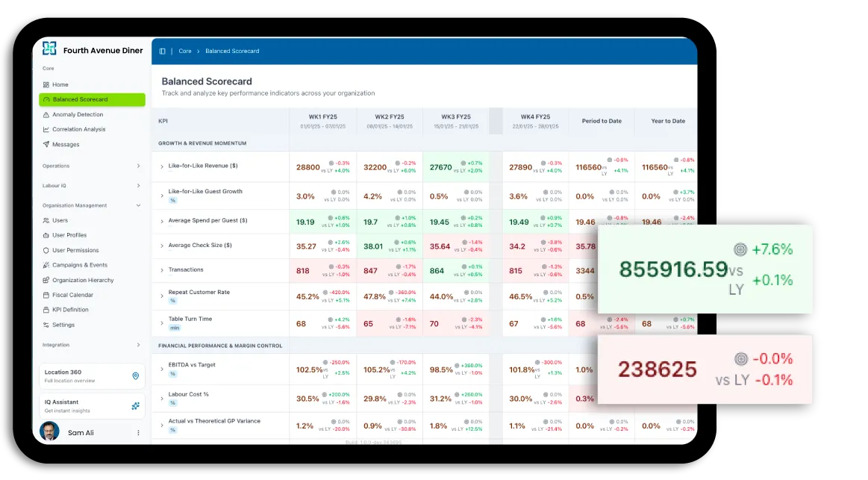Click the Location 360 map pin icon
This screenshot has height=480, width=868.
(135, 375)
